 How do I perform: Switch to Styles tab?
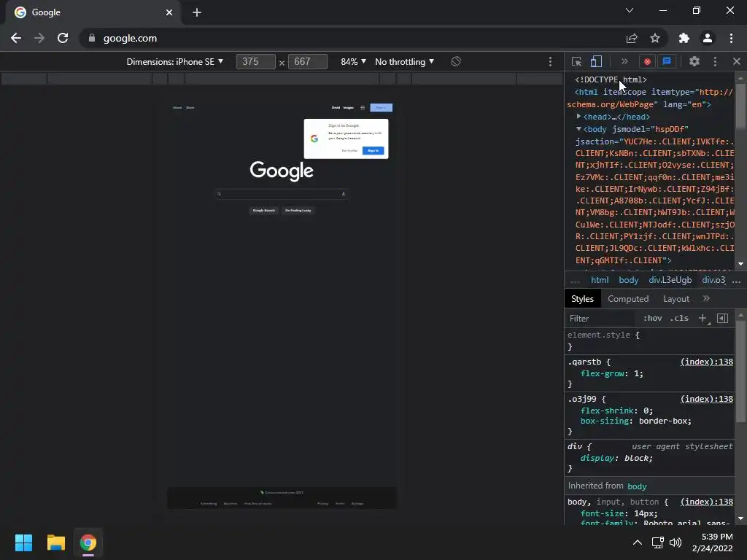pyautogui.click(x=582, y=298)
